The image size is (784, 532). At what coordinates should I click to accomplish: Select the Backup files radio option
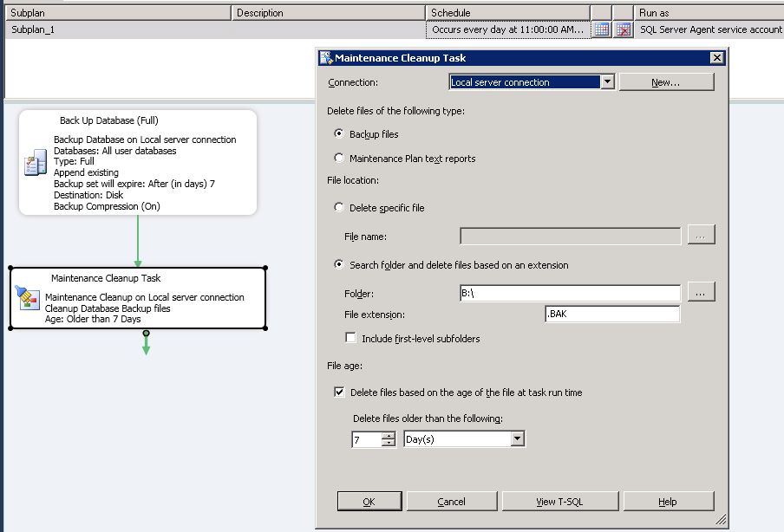339,134
